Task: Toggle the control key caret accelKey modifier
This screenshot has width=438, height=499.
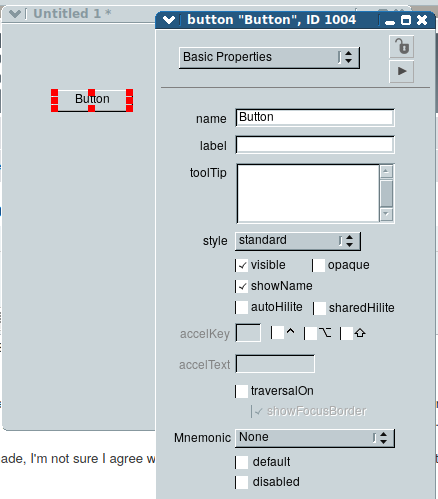Action: point(278,333)
